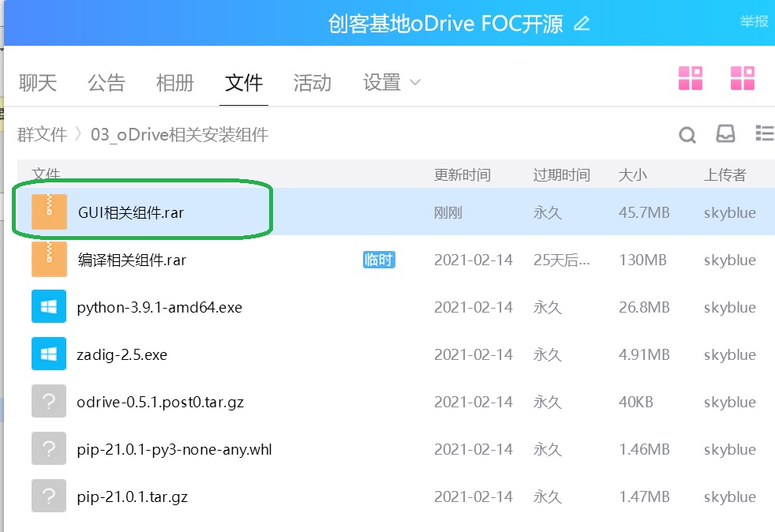Click the unknown file icon beside odrive-0.5.1.post0.tar.gz
Viewport: 775px width, 532px height.
pyautogui.click(x=48, y=401)
